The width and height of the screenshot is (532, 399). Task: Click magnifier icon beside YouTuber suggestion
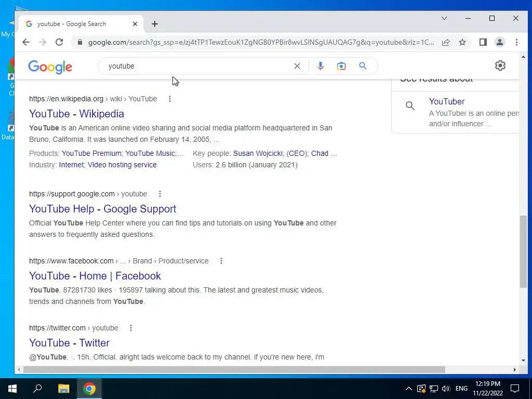tap(410, 106)
